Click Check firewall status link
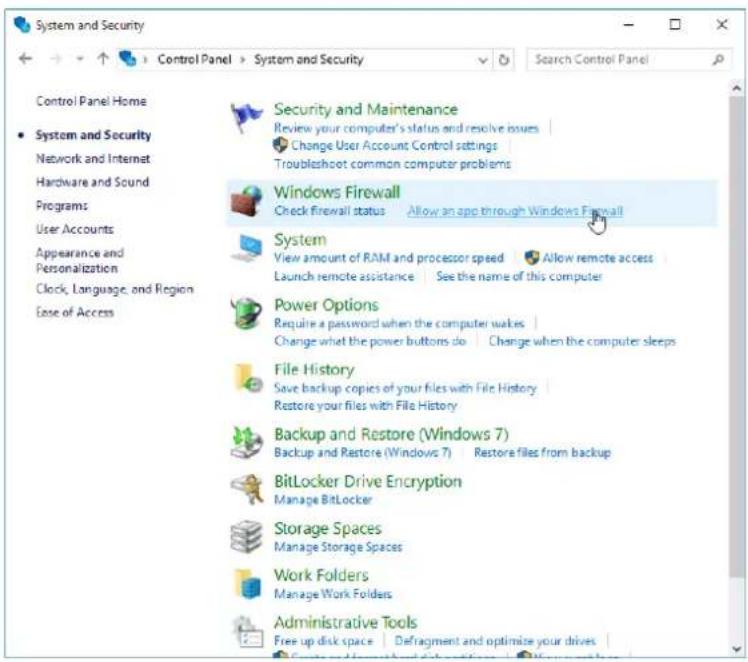This screenshot has height=662, width=748. point(330,211)
